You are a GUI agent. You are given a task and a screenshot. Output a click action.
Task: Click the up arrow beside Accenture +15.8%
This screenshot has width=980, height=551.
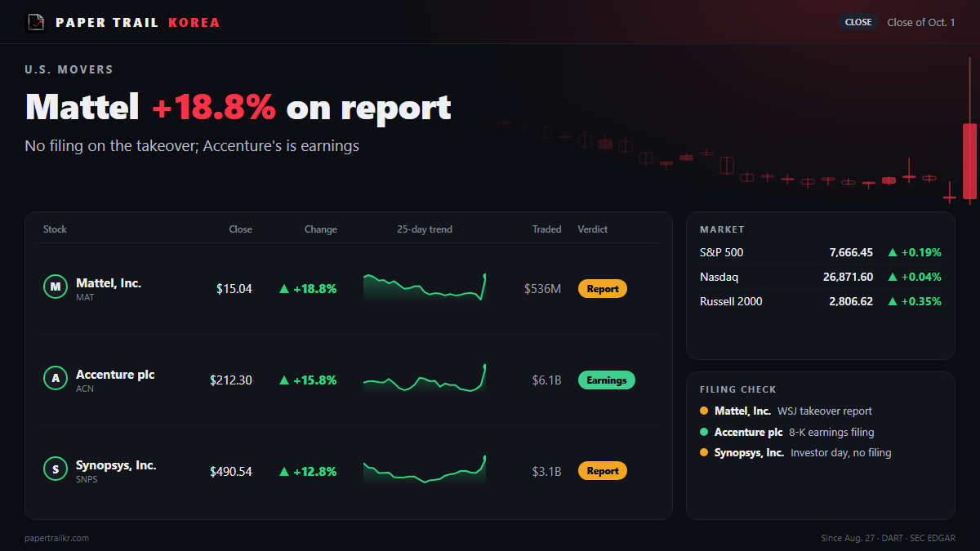coord(284,380)
